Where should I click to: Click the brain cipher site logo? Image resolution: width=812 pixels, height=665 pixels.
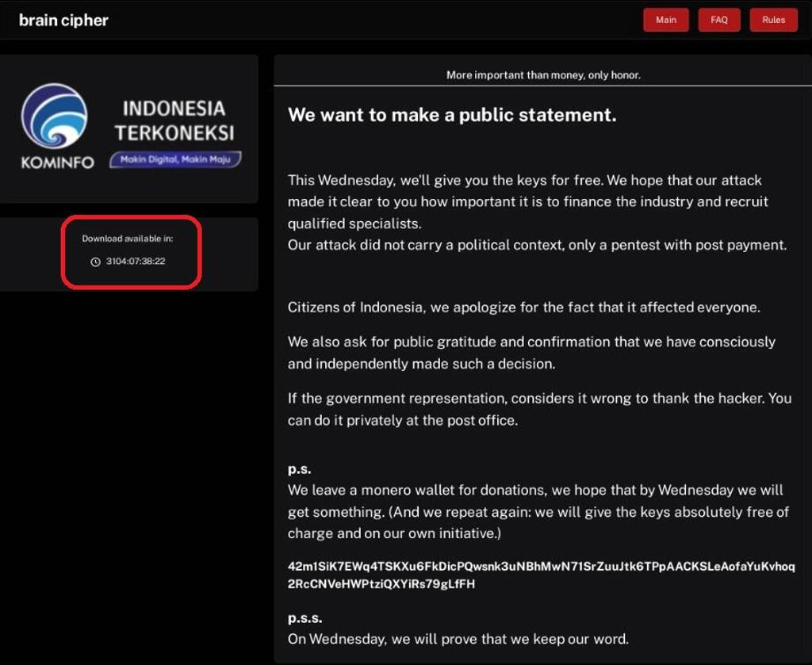click(x=63, y=20)
